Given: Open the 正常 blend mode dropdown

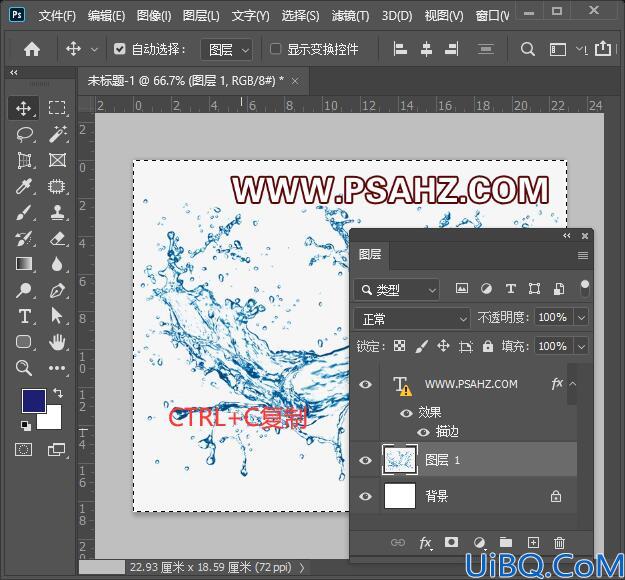Looking at the screenshot, I should [x=412, y=319].
